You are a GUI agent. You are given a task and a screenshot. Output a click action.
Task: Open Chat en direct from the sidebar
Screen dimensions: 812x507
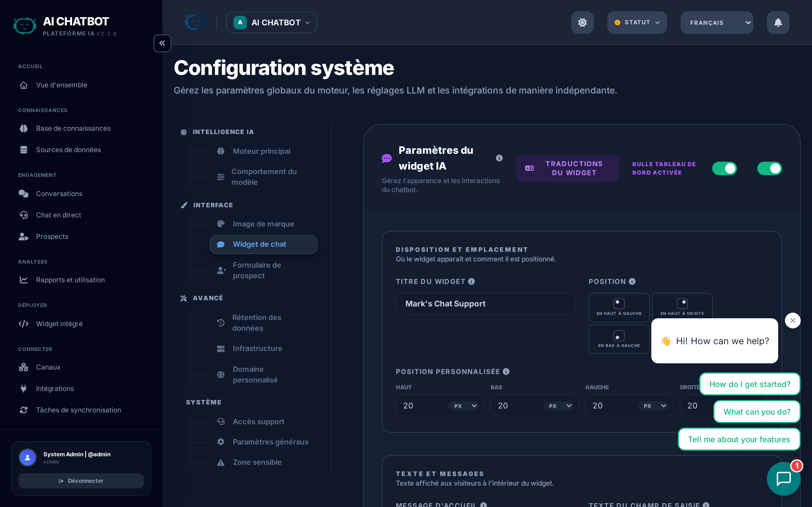tap(58, 215)
